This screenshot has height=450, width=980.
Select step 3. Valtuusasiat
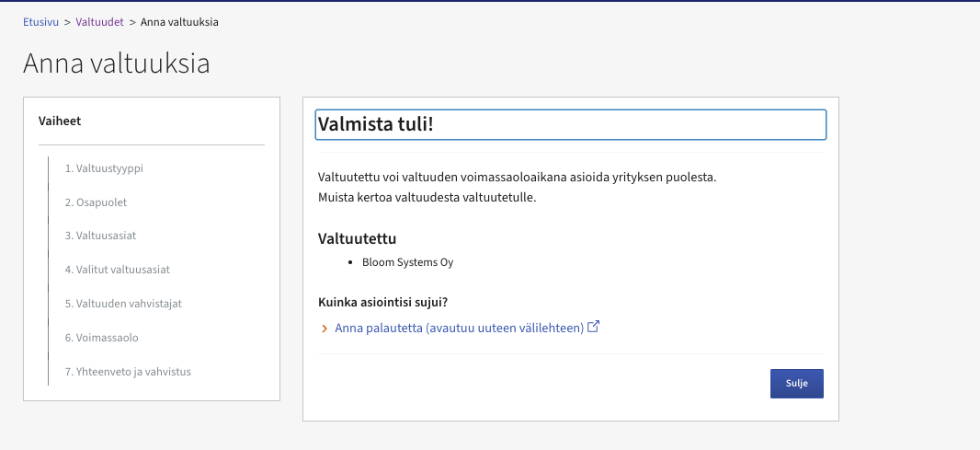tap(100, 236)
